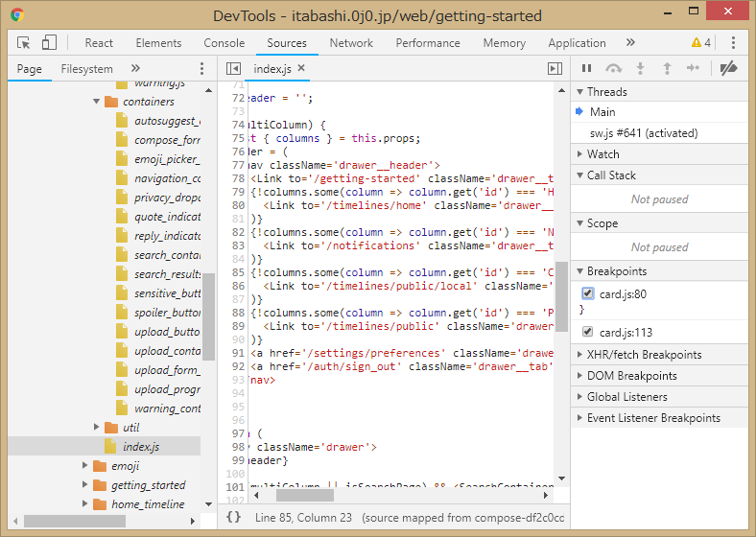Show more DevTools tabs via chevron

pyautogui.click(x=630, y=43)
